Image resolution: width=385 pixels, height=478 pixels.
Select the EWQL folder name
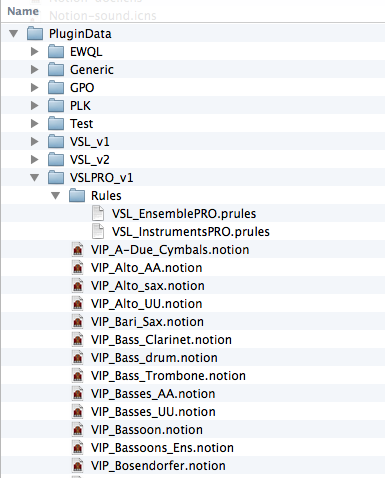(x=86, y=52)
